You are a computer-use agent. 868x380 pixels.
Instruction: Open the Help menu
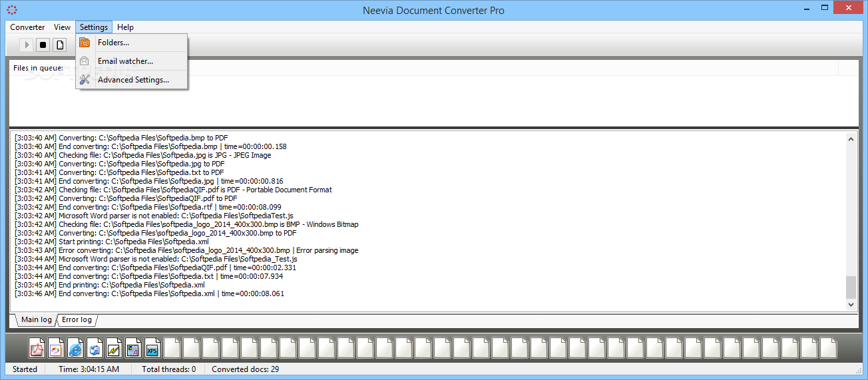125,27
